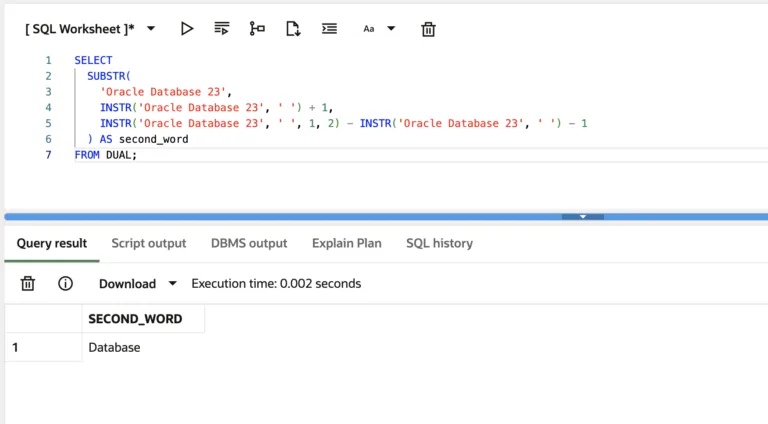The image size is (768, 424).
Task: Click the Download button
Action: (127, 284)
